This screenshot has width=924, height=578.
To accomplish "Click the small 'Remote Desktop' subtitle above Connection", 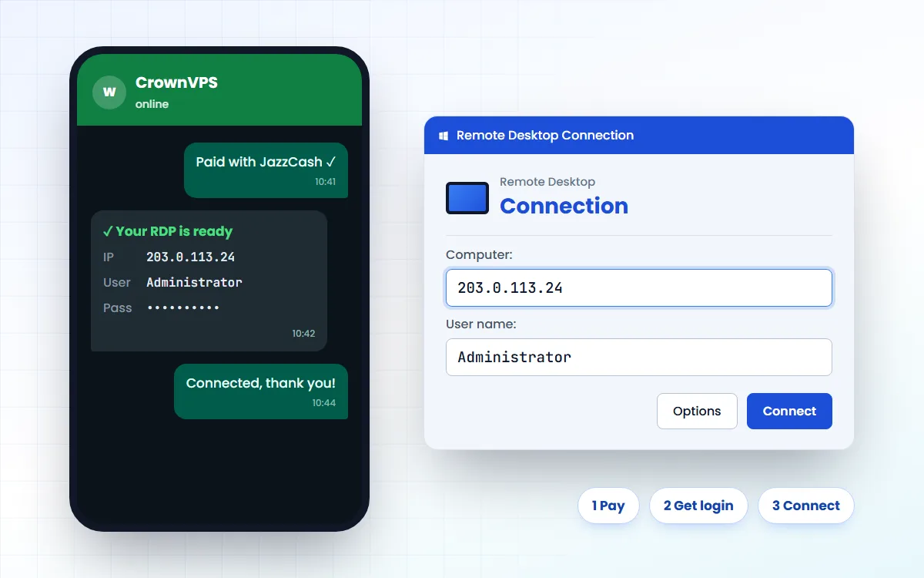I will [547, 182].
